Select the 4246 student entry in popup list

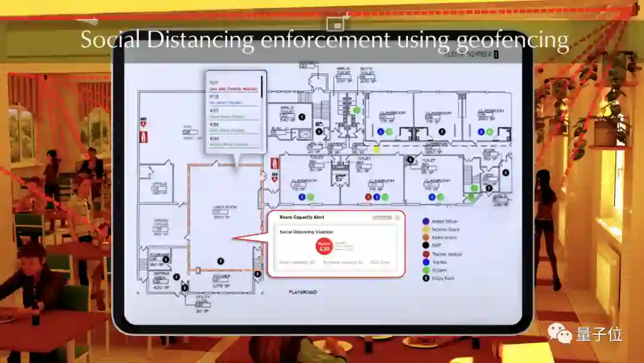click(233, 141)
